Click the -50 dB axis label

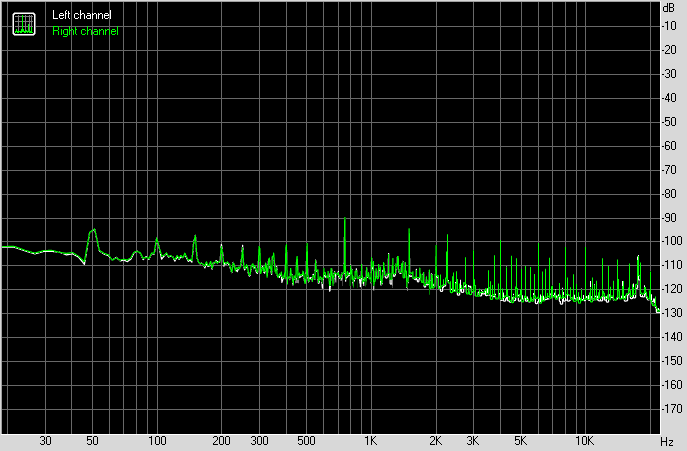pyautogui.click(x=669, y=122)
